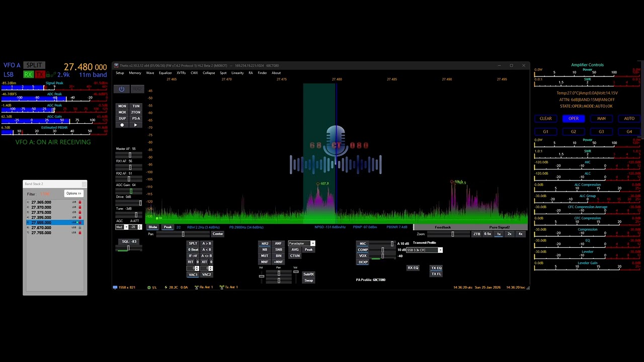Click the radio power button icon
Image resolution: width=644 pixels, height=362 pixels.
(x=122, y=89)
